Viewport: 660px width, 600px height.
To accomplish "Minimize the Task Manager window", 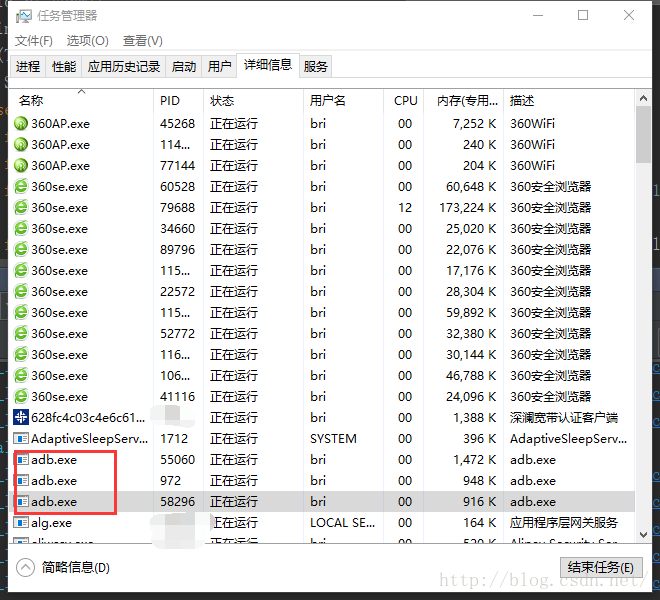I will 538,16.
